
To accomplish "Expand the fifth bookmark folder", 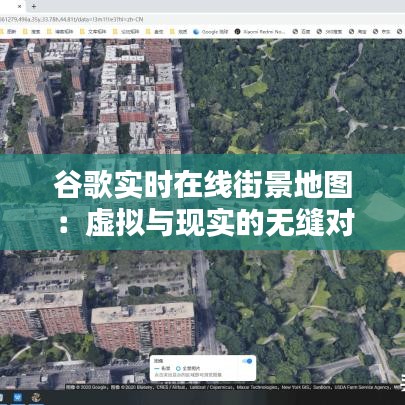I will (x=126, y=32).
